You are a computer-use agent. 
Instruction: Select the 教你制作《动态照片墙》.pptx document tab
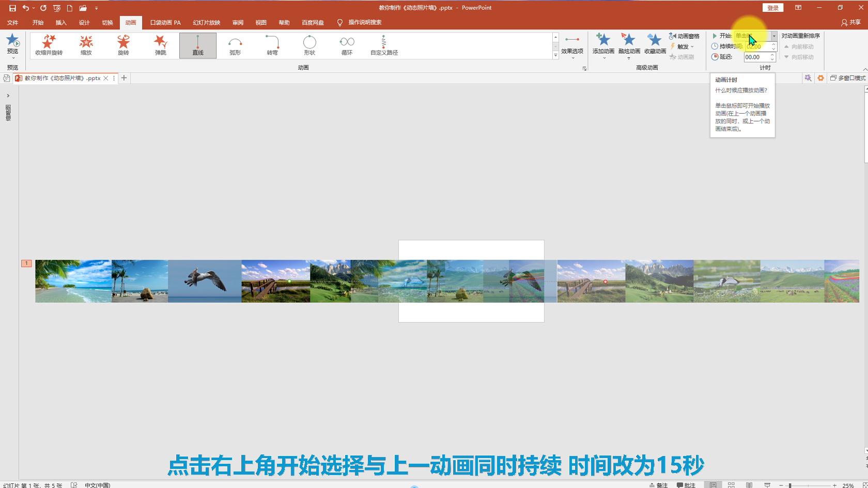62,78
